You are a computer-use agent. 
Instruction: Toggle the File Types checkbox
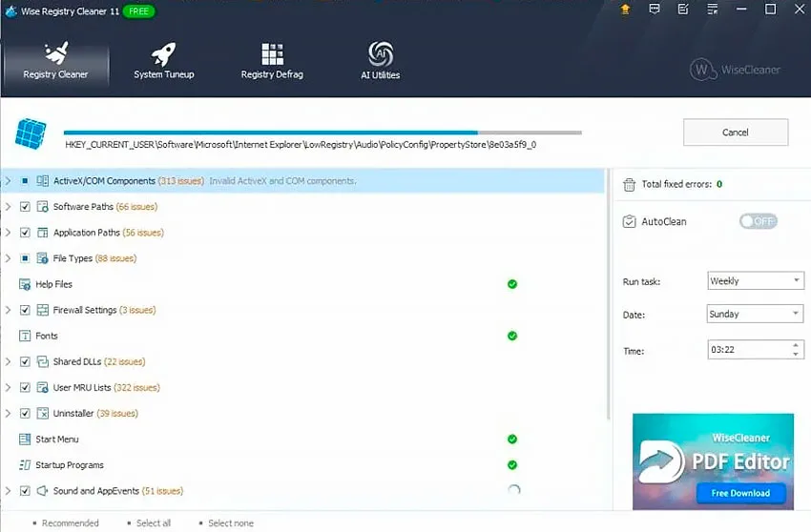(x=25, y=258)
